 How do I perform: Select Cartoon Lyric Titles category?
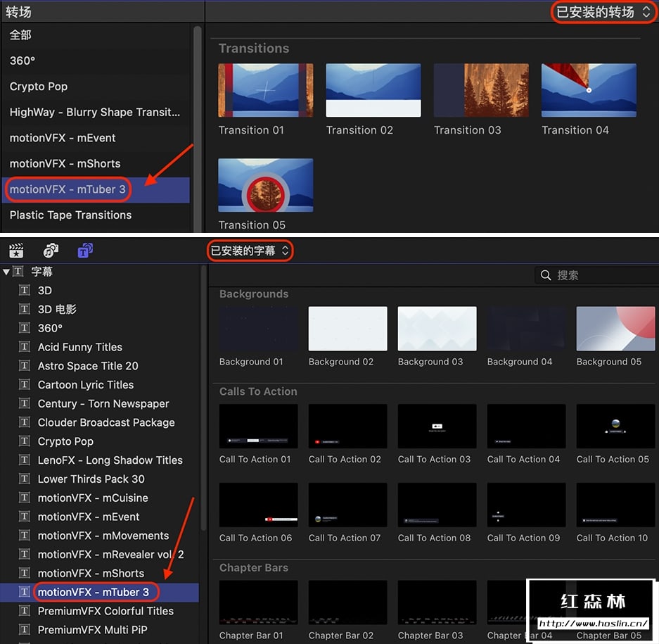click(x=100, y=384)
